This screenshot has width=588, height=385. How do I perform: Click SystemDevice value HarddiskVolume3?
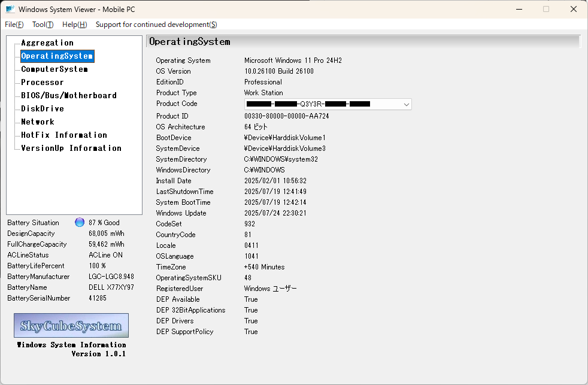point(284,148)
